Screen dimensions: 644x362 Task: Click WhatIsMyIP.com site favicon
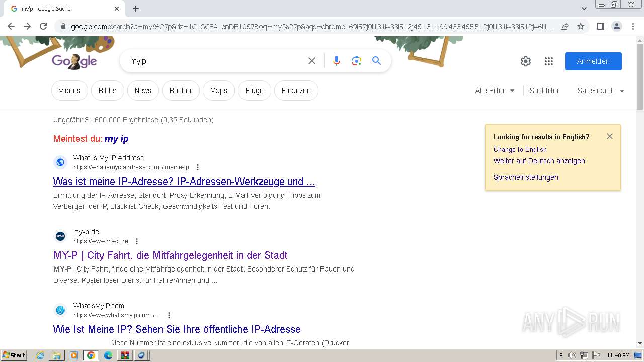click(60, 310)
